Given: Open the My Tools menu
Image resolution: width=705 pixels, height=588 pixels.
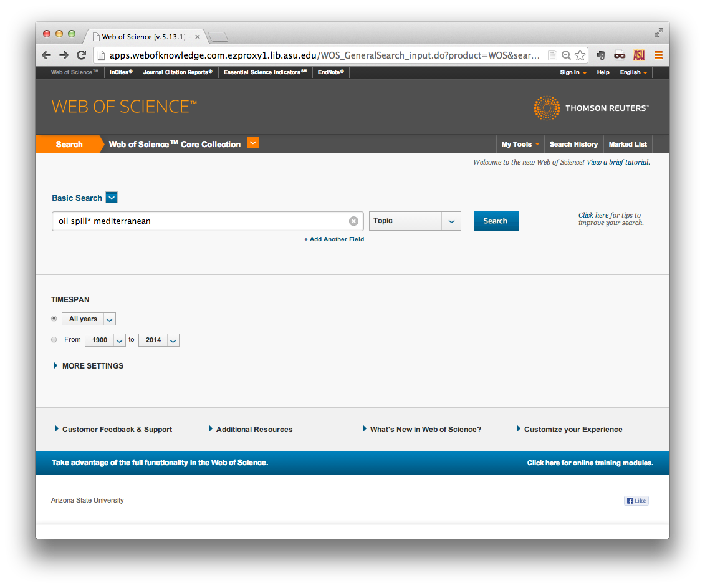Looking at the screenshot, I should [x=520, y=145].
